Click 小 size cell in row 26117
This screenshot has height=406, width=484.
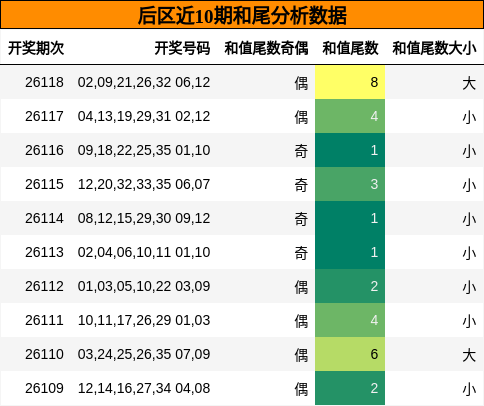pos(469,117)
